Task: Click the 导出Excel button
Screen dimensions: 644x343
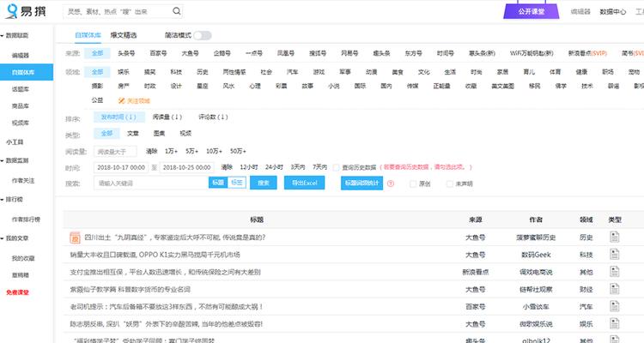Action: (x=304, y=183)
